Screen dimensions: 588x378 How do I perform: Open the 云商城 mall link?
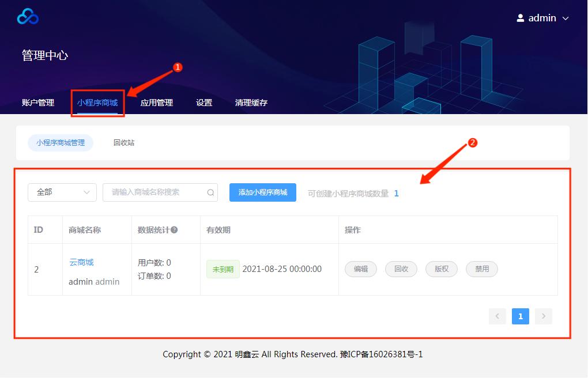point(81,262)
